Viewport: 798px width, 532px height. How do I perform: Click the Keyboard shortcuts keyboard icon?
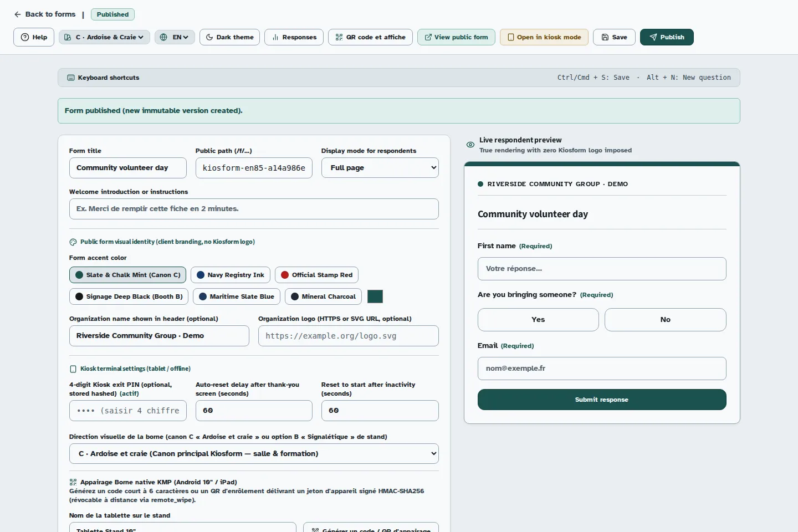[71, 78]
